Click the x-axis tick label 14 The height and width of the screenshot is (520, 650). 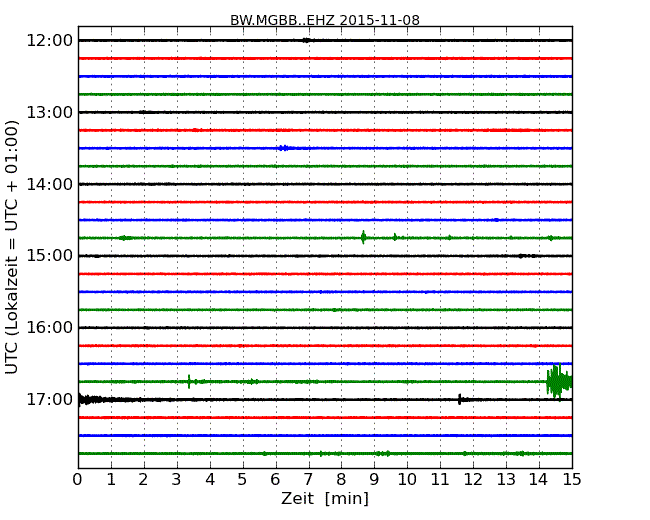(538, 480)
